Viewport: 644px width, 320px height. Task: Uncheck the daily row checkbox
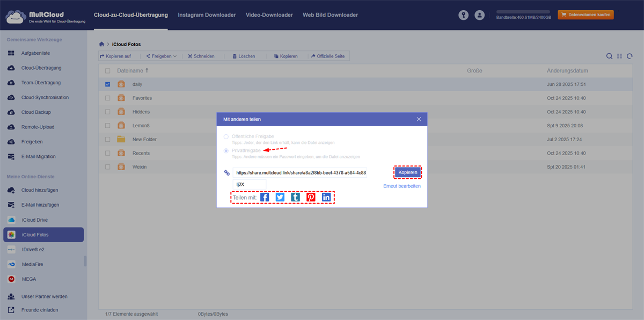pyautogui.click(x=108, y=84)
